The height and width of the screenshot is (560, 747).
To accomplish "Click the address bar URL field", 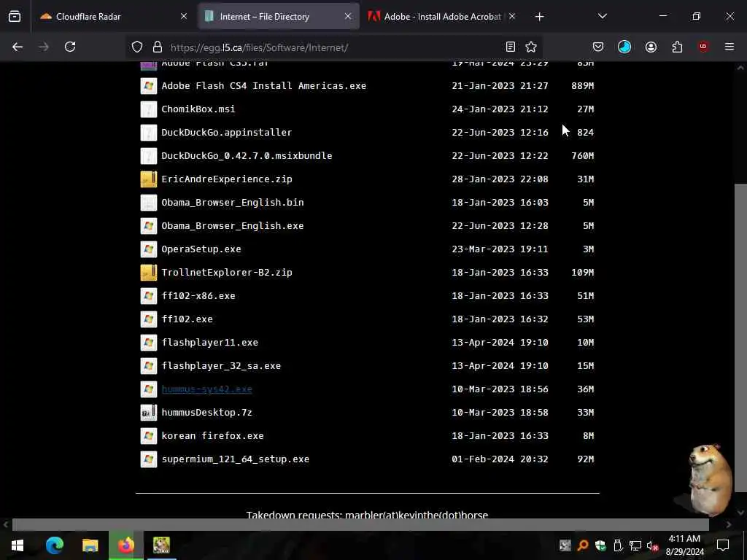I will pos(333,47).
